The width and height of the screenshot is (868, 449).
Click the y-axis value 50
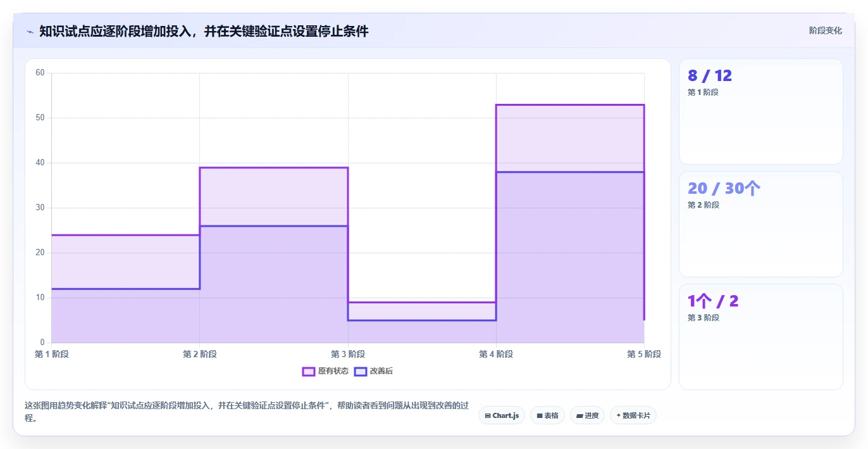tap(40, 118)
